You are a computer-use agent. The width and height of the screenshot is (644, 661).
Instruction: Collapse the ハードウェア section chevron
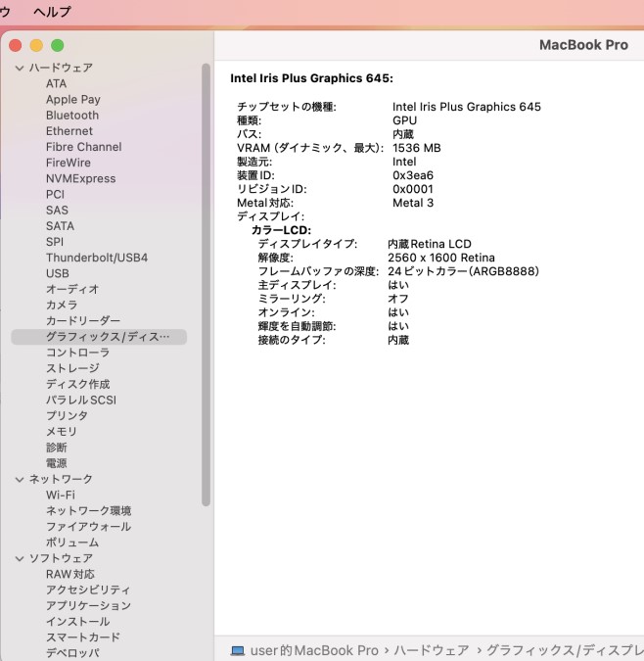click(x=20, y=68)
